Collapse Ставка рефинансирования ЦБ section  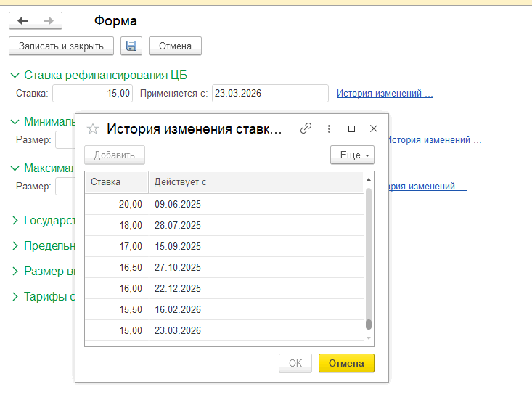click(x=15, y=76)
